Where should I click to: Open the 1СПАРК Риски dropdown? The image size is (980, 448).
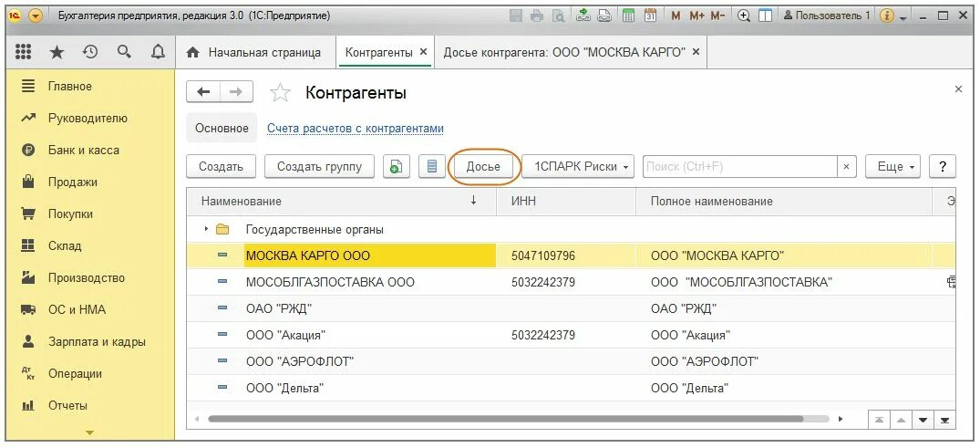(x=578, y=166)
